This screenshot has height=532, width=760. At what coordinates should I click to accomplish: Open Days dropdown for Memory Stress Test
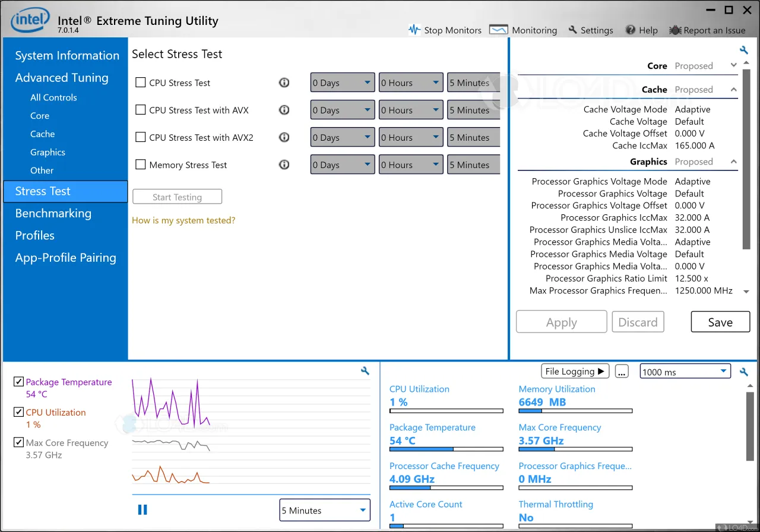343,164
